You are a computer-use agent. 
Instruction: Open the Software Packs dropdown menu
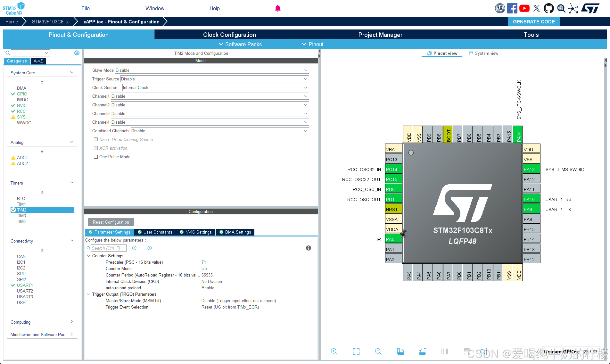click(240, 44)
